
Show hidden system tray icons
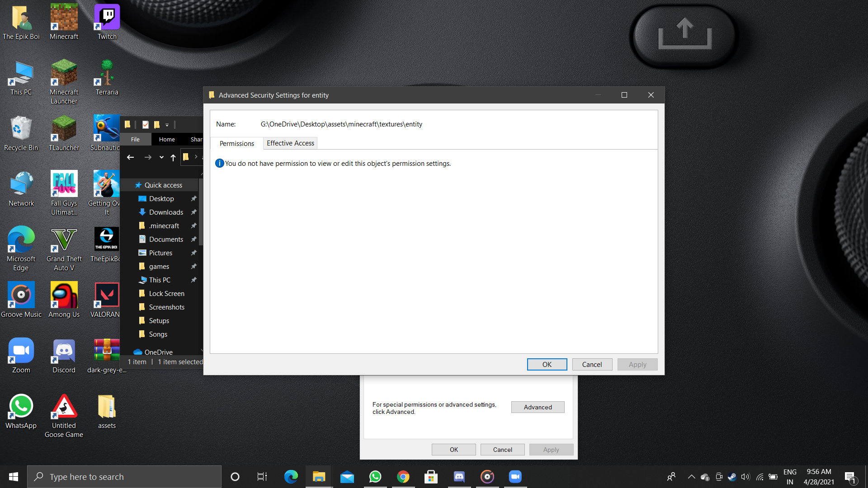click(691, 477)
